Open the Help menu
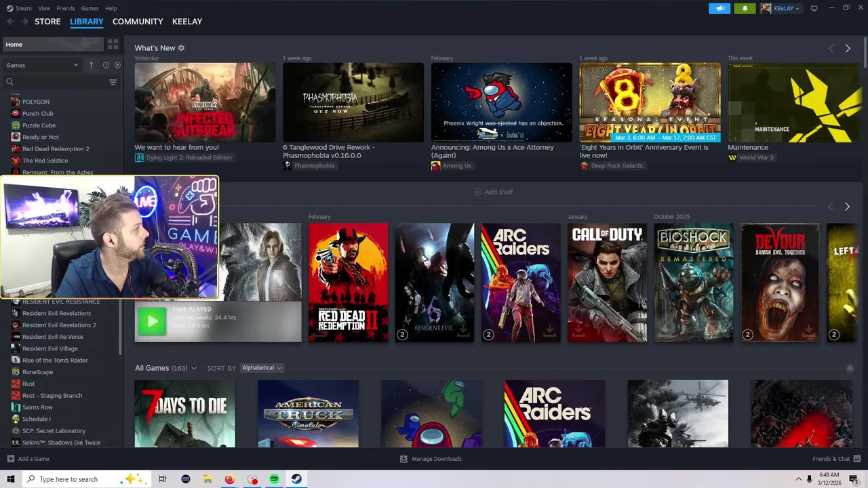 pos(111,8)
